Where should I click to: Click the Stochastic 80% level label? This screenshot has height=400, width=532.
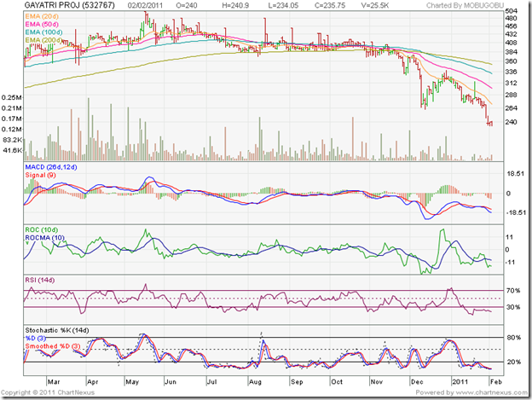click(x=514, y=338)
